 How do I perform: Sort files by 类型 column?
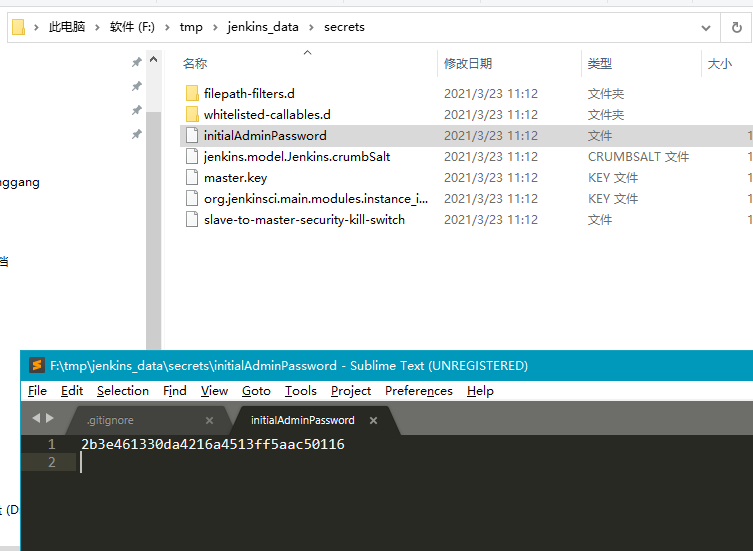[600, 63]
